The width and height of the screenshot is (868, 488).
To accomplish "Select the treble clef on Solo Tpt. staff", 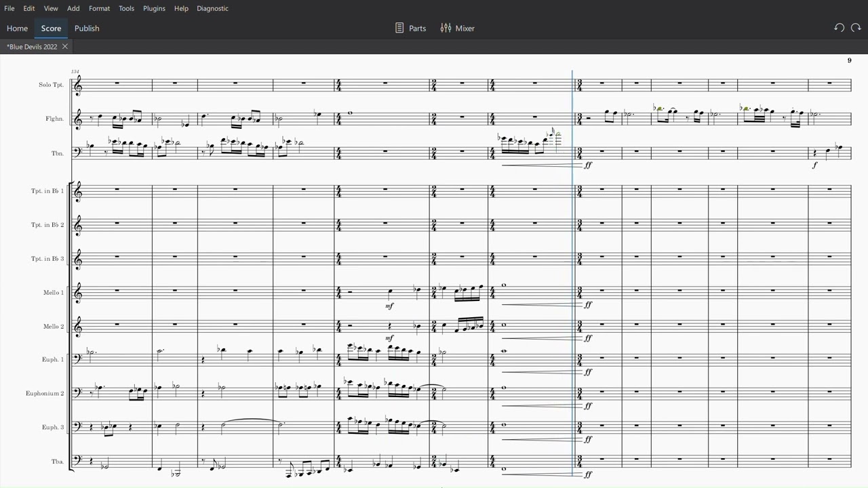I will point(78,85).
